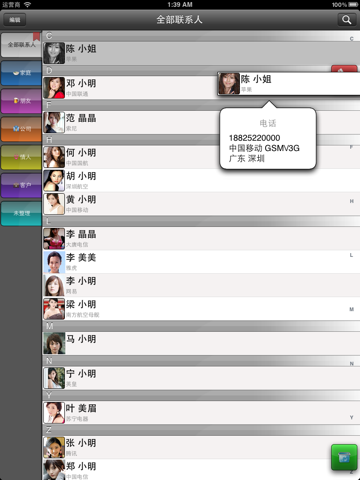Screen dimensions: 360x480
Task: Open the 马 小明 avatar thumbnail
Action: pyautogui.click(x=54, y=343)
